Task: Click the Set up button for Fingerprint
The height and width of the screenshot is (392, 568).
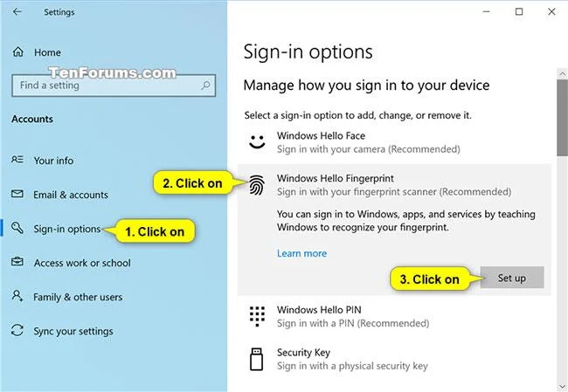Action: [x=512, y=278]
